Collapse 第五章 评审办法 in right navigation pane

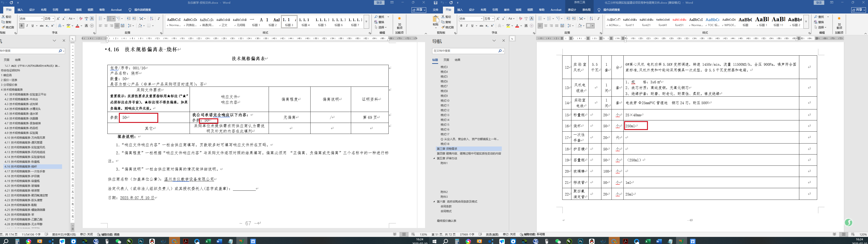pos(434,158)
